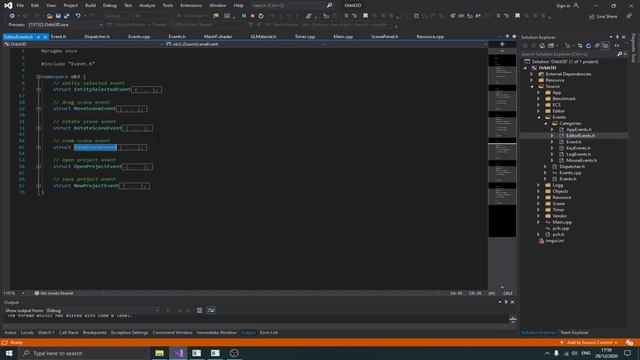Click the editor split-window plus icon
Viewport: 640px width, 360px height.
502,44
